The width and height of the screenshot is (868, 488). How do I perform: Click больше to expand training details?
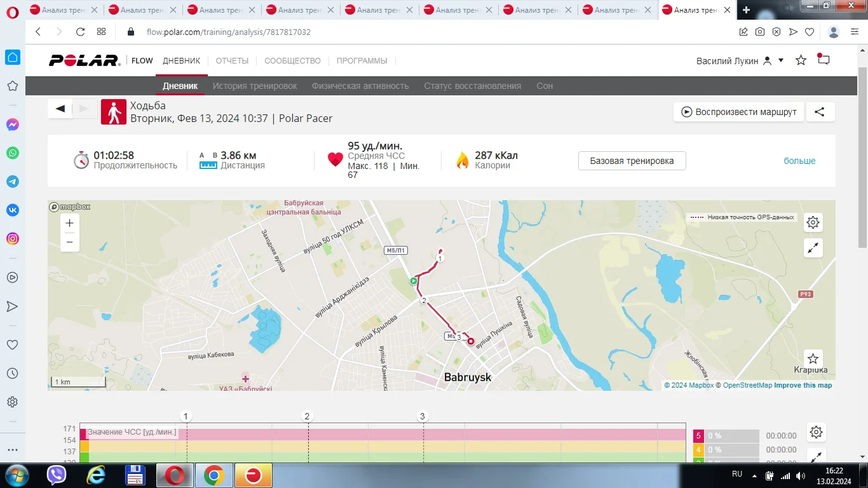(799, 161)
